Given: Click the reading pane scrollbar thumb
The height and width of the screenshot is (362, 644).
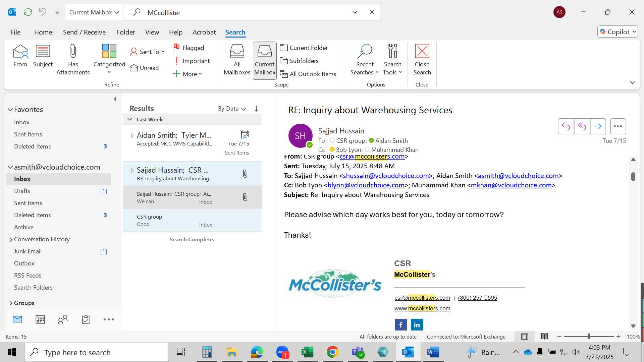Looking at the screenshot, I should [633, 177].
